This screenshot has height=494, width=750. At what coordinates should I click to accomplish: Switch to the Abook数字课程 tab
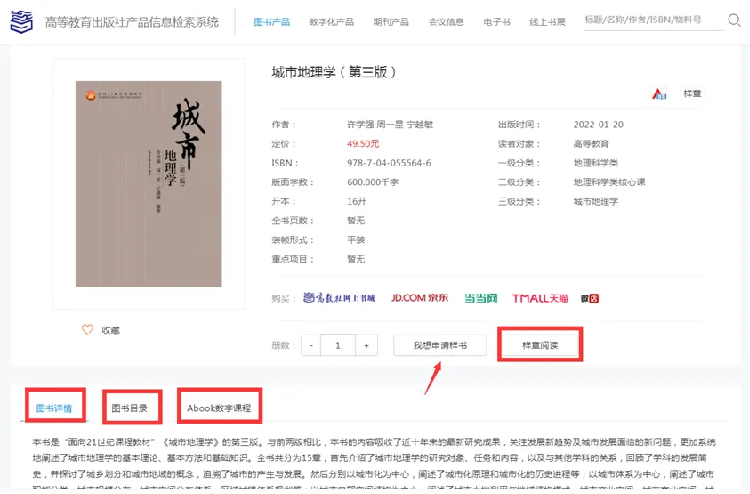coord(219,408)
